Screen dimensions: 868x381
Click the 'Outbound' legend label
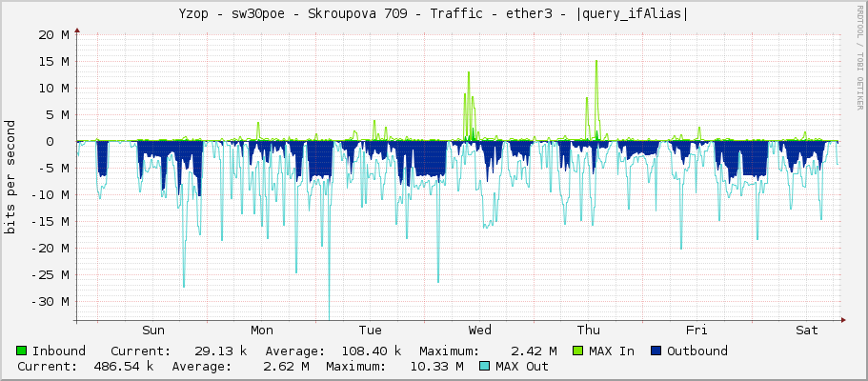[x=697, y=351]
